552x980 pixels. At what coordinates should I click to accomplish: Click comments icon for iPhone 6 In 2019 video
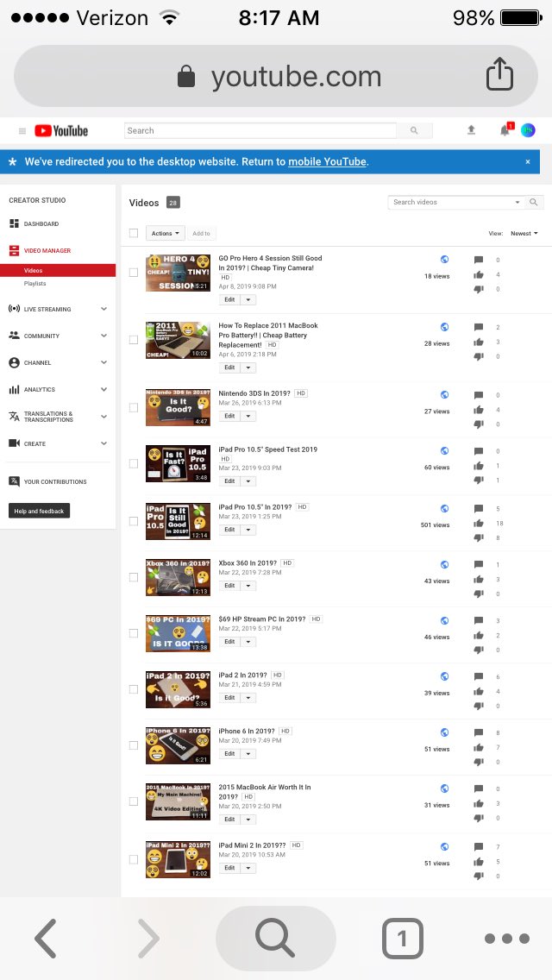point(478,732)
